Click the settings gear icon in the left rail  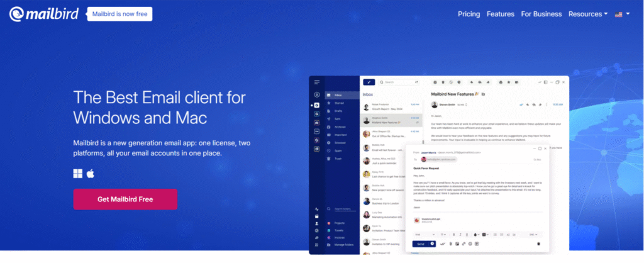[x=317, y=230]
